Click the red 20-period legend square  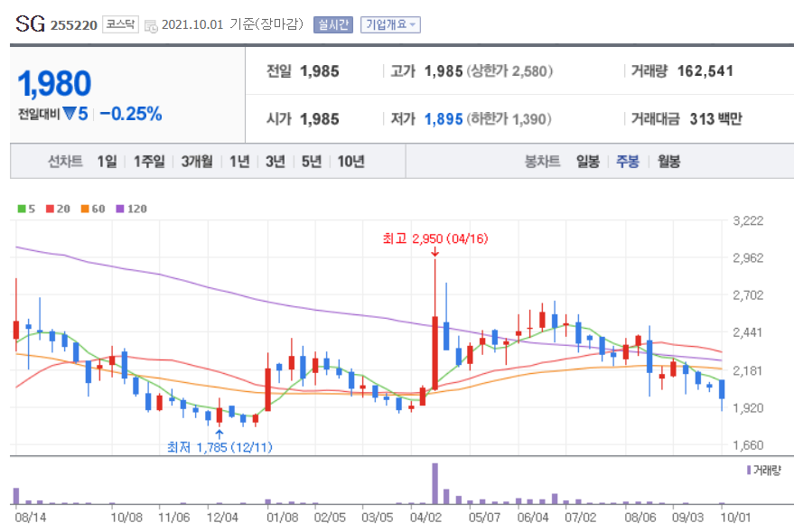(x=48, y=210)
